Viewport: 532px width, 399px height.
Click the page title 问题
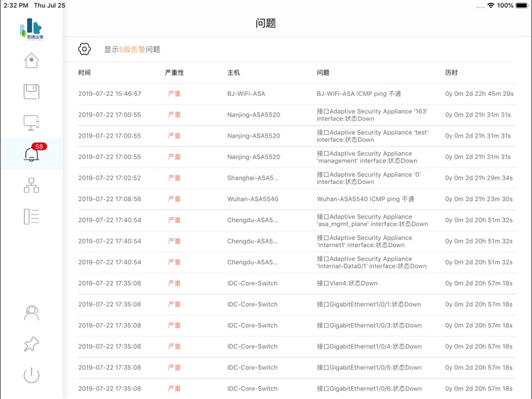point(266,23)
